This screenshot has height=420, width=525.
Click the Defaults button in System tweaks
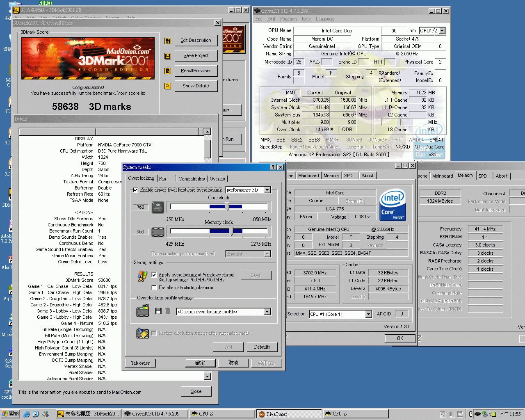point(262,347)
